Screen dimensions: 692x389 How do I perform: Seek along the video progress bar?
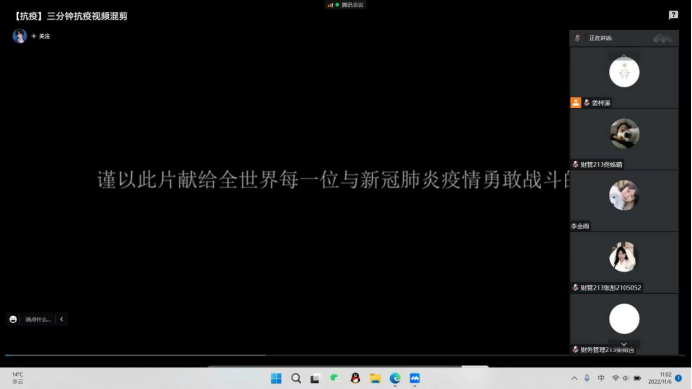[287, 355]
